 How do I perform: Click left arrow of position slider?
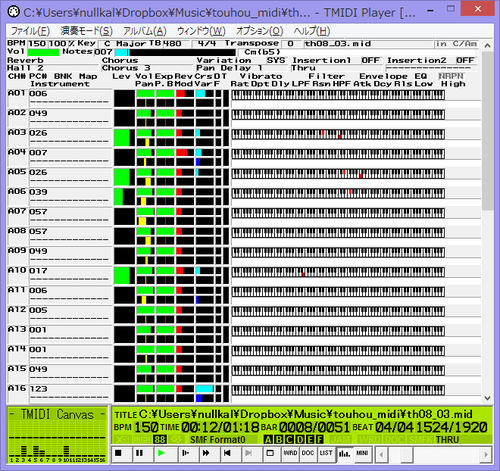pos(381,455)
